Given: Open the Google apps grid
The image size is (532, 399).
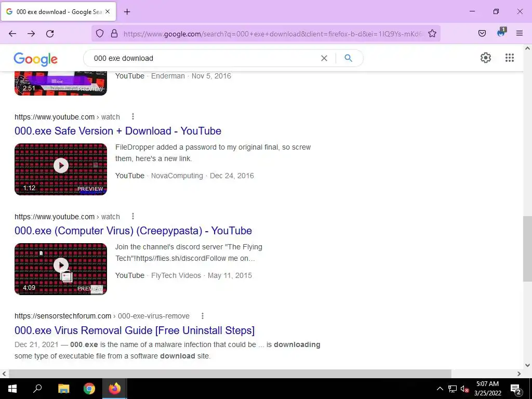Looking at the screenshot, I should 509,58.
